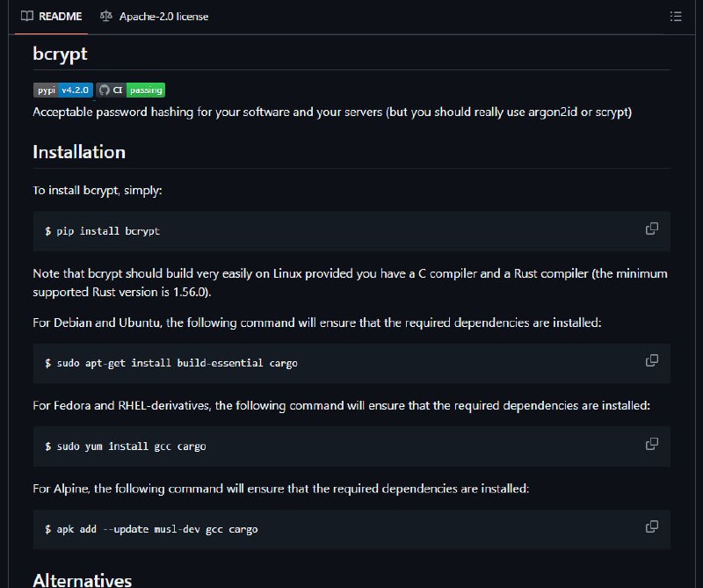Copy the pip install bcrypt command
This screenshot has width=703, height=588.
tap(651, 229)
